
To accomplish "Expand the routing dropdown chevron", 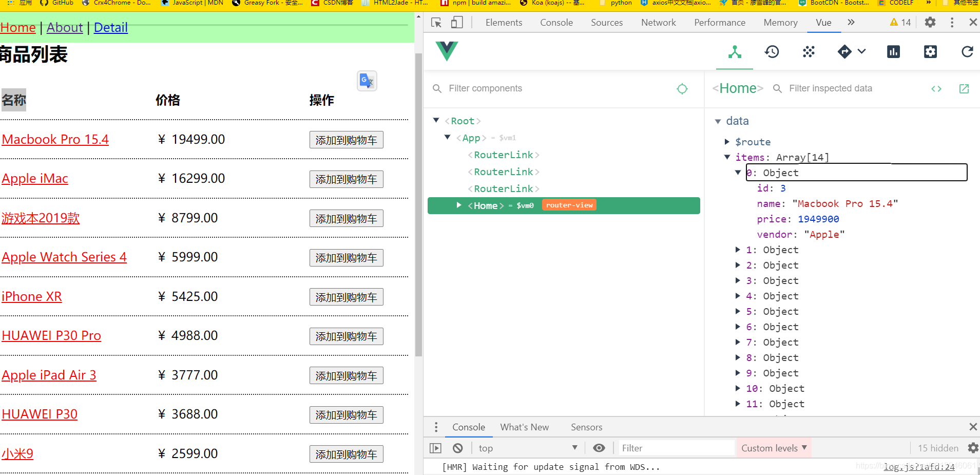I will pos(862,51).
